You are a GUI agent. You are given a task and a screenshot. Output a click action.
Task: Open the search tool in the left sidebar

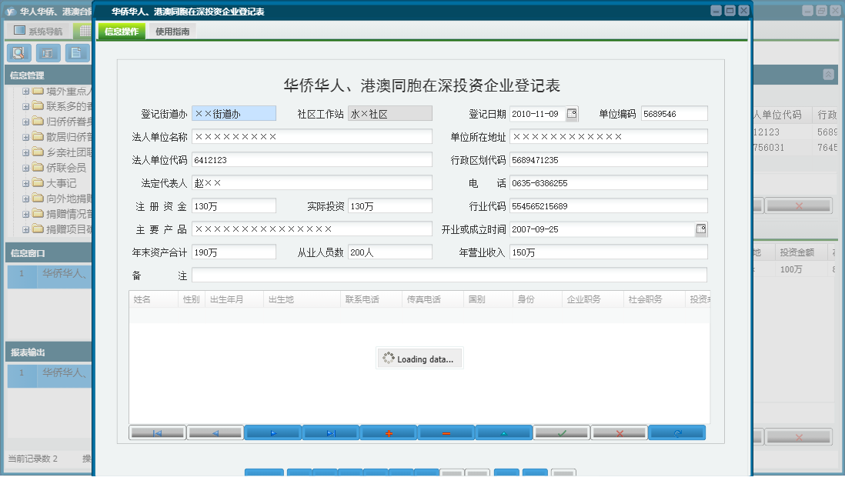[x=18, y=53]
